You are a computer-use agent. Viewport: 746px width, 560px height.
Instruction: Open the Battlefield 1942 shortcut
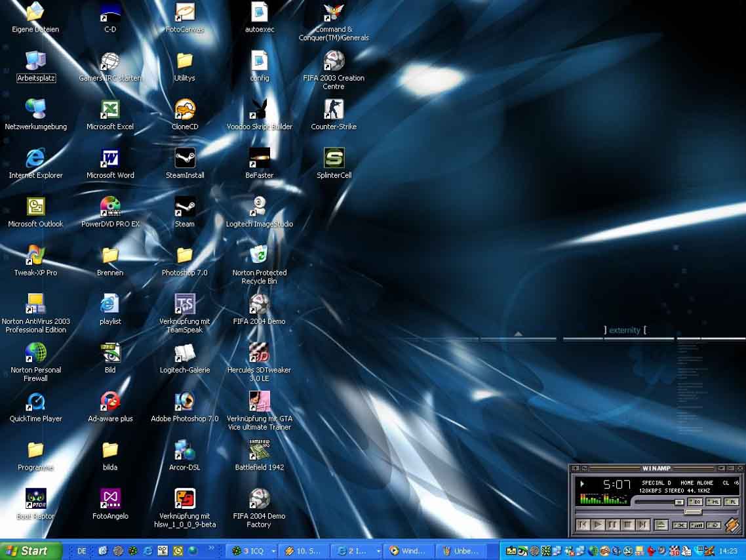pyautogui.click(x=260, y=455)
